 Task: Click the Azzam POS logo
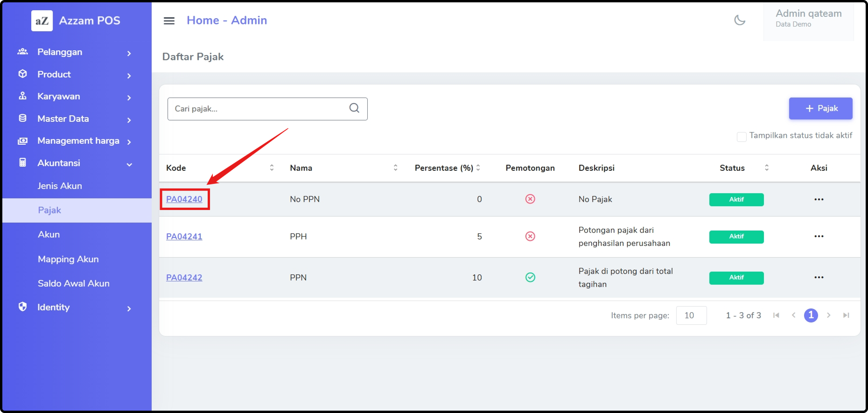[42, 21]
